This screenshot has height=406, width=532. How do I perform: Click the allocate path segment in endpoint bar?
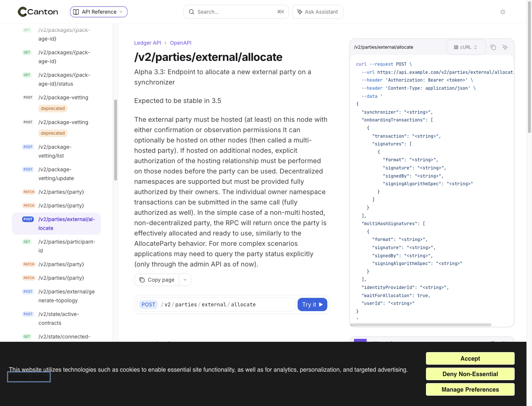click(243, 304)
